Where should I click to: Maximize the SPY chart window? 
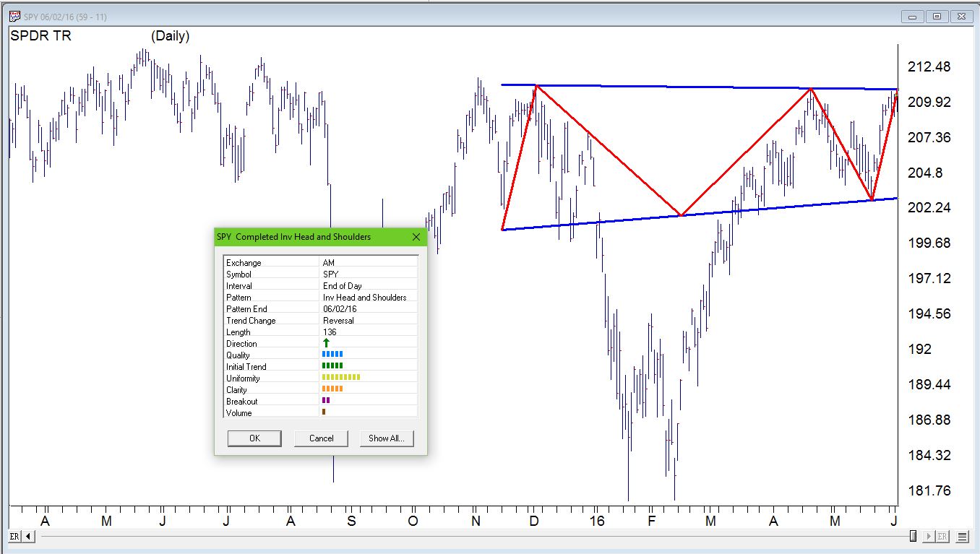tap(937, 17)
